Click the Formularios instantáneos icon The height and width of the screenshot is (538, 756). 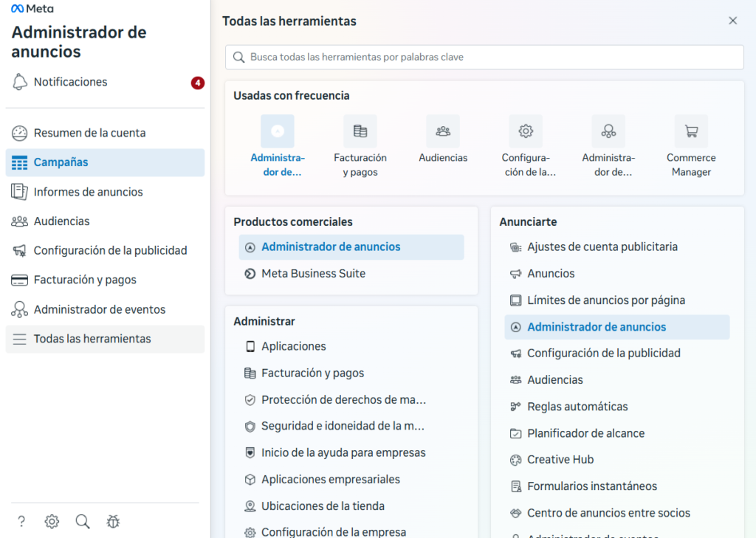[516, 486]
